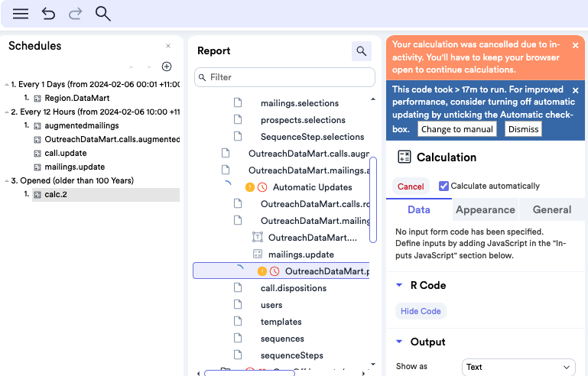Viewport: 588px width, 376px height.
Task: Select OutreachDataMart.calls.augmented schedule item
Action: click(x=112, y=139)
